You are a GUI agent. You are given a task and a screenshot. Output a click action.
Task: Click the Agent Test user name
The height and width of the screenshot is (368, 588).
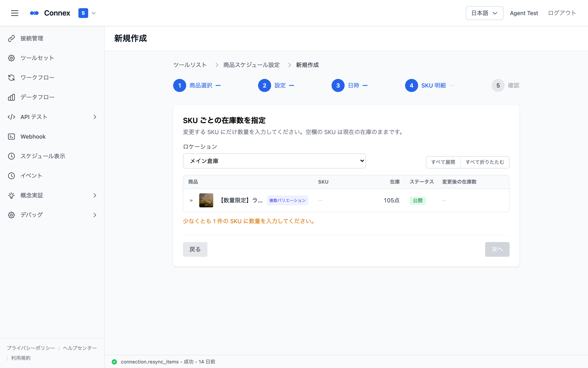(x=524, y=13)
